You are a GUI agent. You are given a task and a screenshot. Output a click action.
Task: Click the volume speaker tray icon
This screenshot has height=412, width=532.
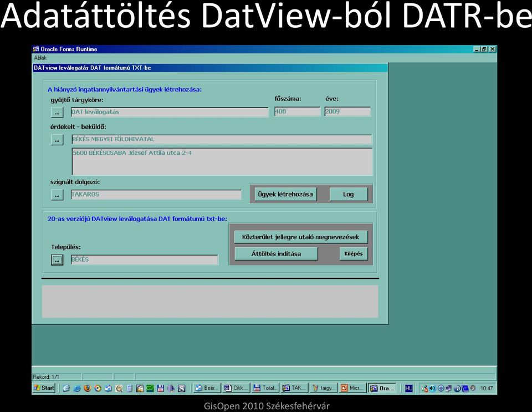[432, 388]
